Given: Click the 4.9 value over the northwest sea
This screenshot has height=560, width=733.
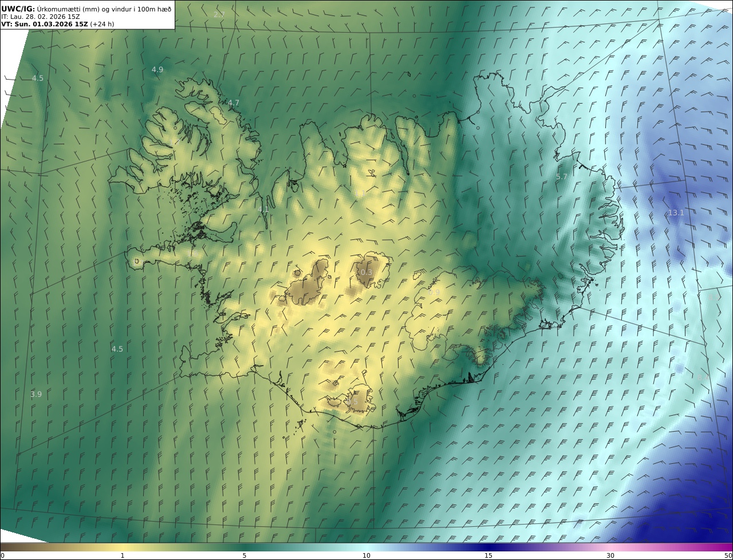Looking at the screenshot, I should click(x=157, y=69).
